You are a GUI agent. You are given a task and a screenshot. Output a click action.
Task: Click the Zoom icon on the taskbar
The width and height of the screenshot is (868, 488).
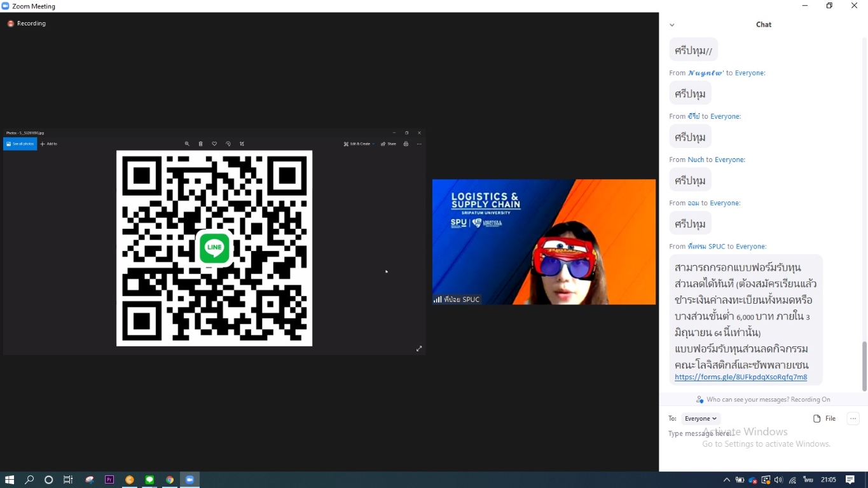[189, 480]
